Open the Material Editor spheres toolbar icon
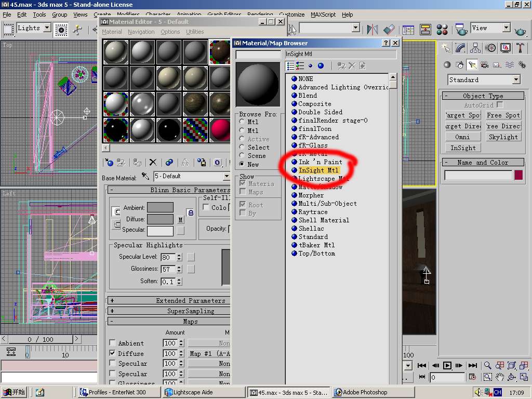The height and width of the screenshot is (399, 532). 442,30
